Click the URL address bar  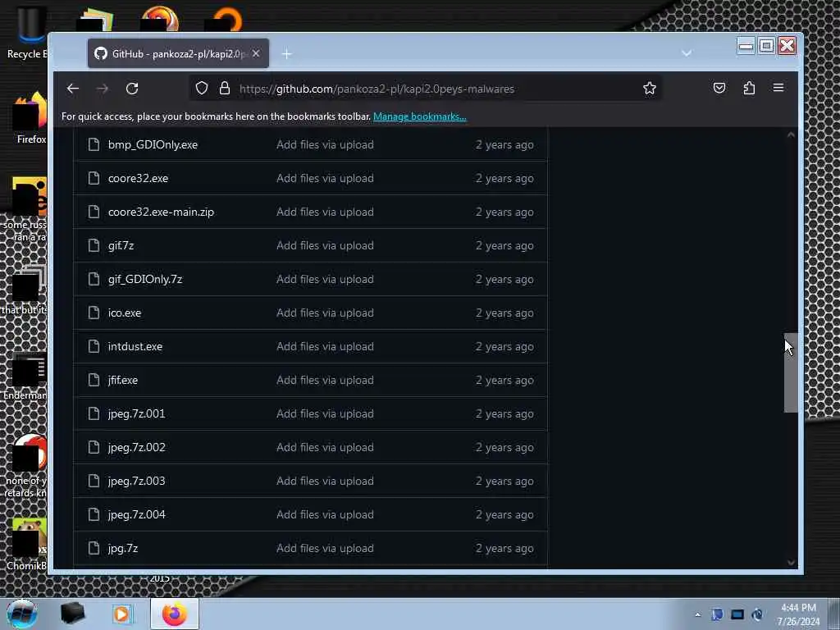(x=426, y=89)
